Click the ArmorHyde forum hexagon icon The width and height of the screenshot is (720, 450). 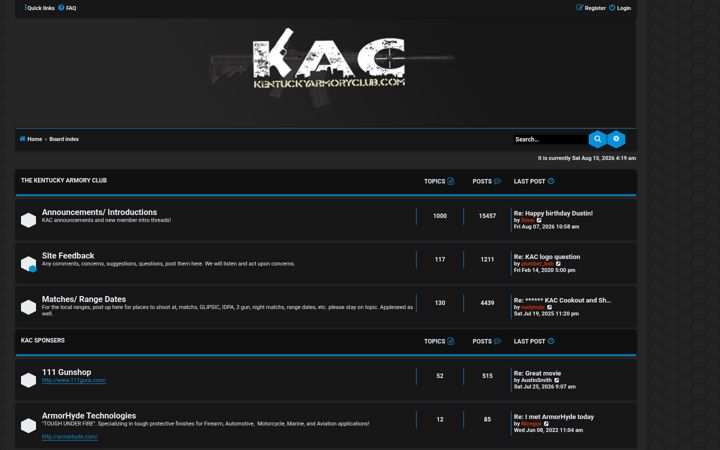[x=28, y=426]
